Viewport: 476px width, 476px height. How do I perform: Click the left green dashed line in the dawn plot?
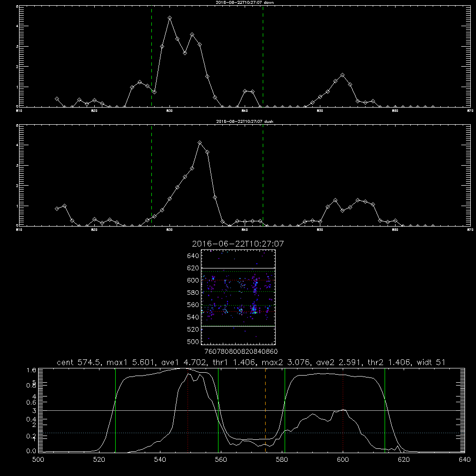[x=151, y=56]
